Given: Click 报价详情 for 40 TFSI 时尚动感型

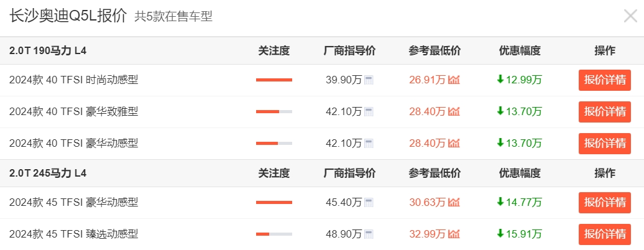Looking at the screenshot, I should 605,80.
